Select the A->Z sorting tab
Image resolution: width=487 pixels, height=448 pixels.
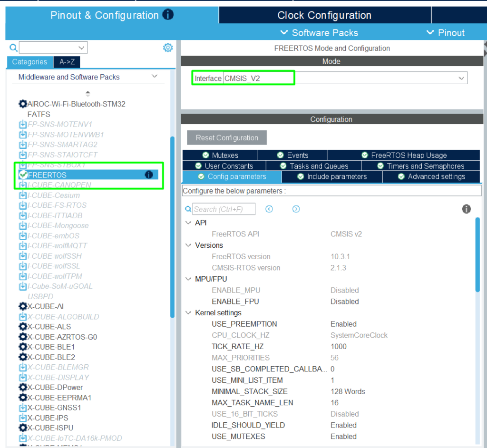coord(67,62)
